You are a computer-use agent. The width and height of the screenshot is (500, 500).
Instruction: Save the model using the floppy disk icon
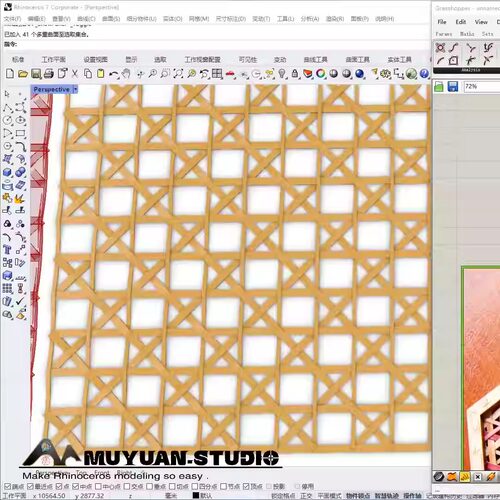tap(36, 74)
